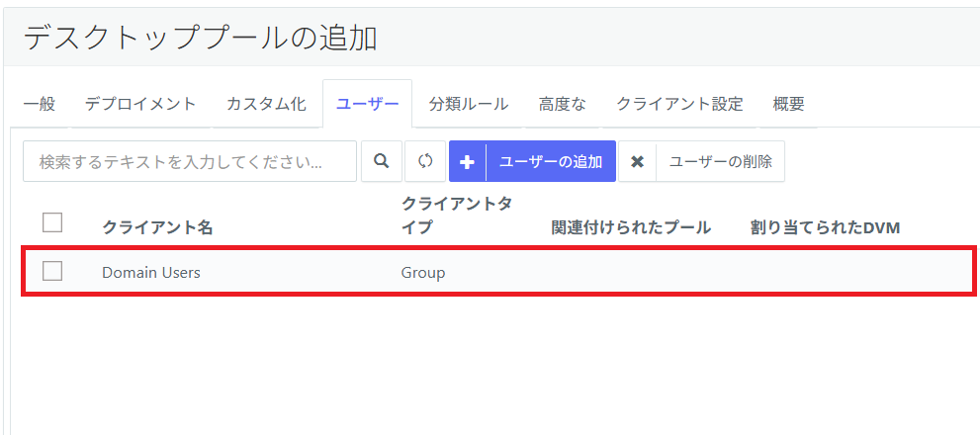The height and width of the screenshot is (435, 980).
Task: View the 概要 tab
Action: (789, 104)
